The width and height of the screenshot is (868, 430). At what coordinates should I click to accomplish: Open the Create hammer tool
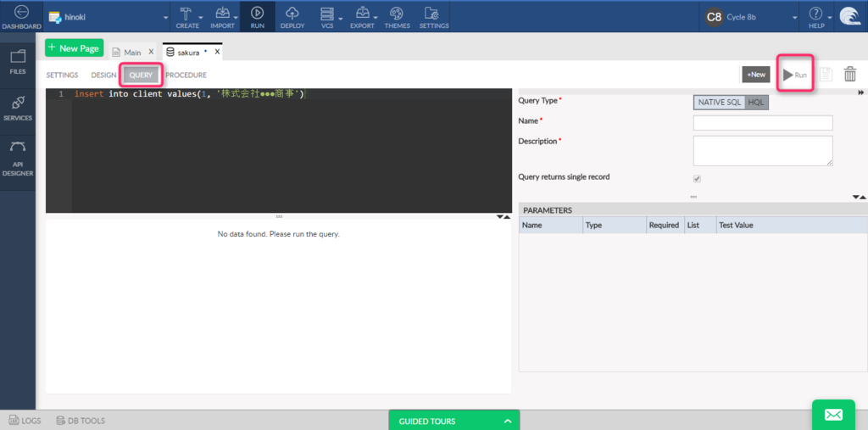186,14
